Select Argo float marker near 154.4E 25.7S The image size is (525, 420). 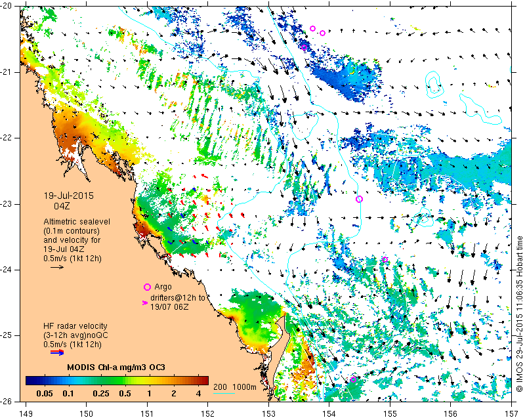pyautogui.click(x=353, y=379)
